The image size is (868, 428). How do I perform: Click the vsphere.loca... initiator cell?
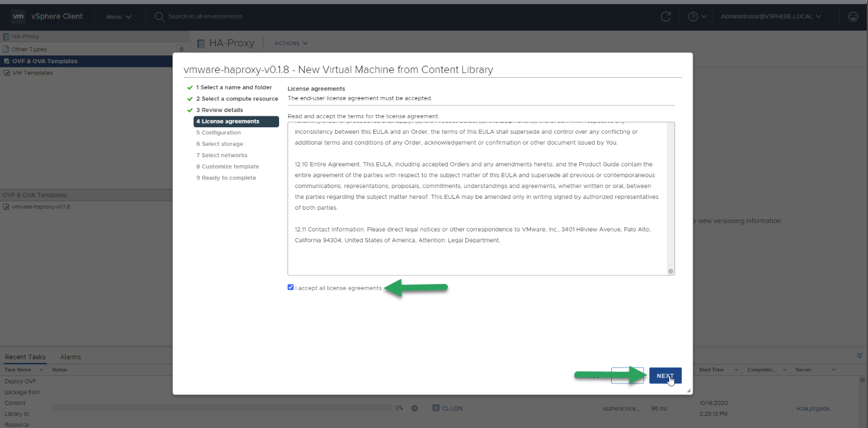[x=620, y=408]
